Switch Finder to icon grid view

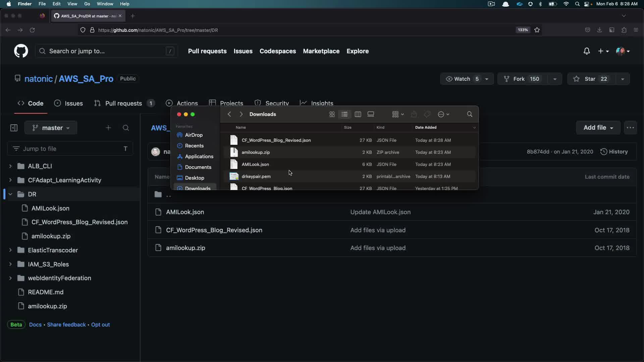pos(332,114)
